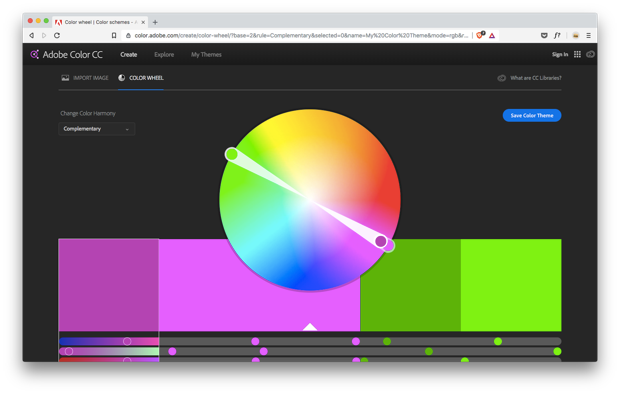Viewport: 620px width, 394px height.
Task: Go to My Themes
Action: 206,55
